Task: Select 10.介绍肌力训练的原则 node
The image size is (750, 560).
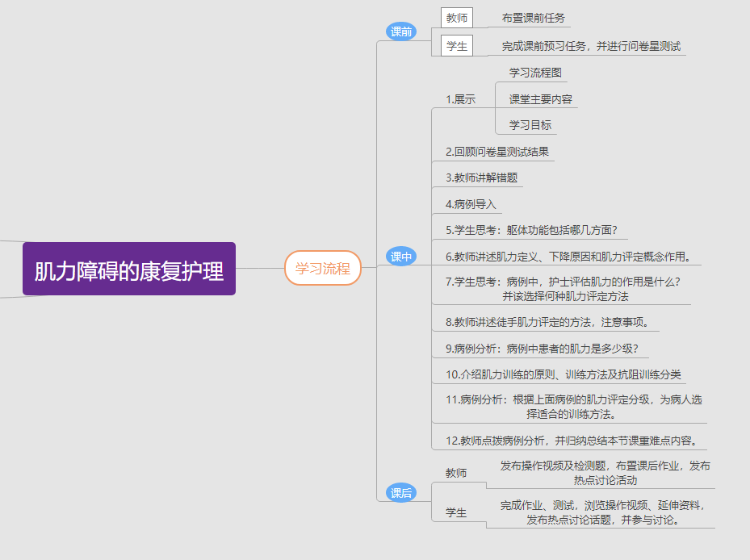Action: click(563, 374)
